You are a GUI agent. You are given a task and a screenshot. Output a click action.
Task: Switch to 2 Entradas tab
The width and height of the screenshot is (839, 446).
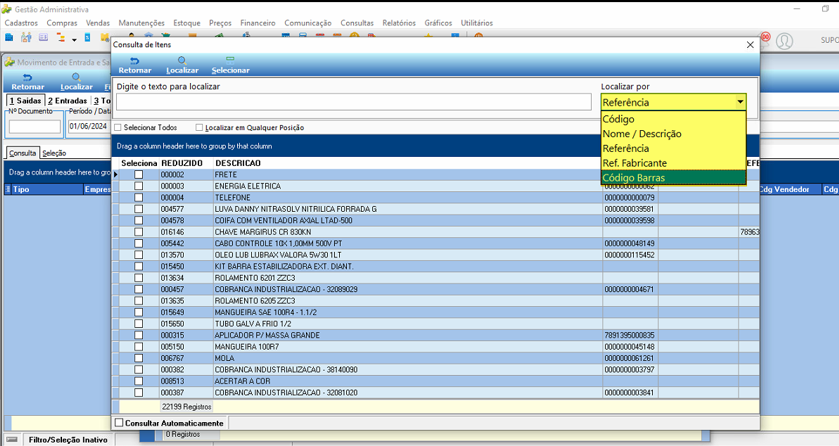pos(67,101)
